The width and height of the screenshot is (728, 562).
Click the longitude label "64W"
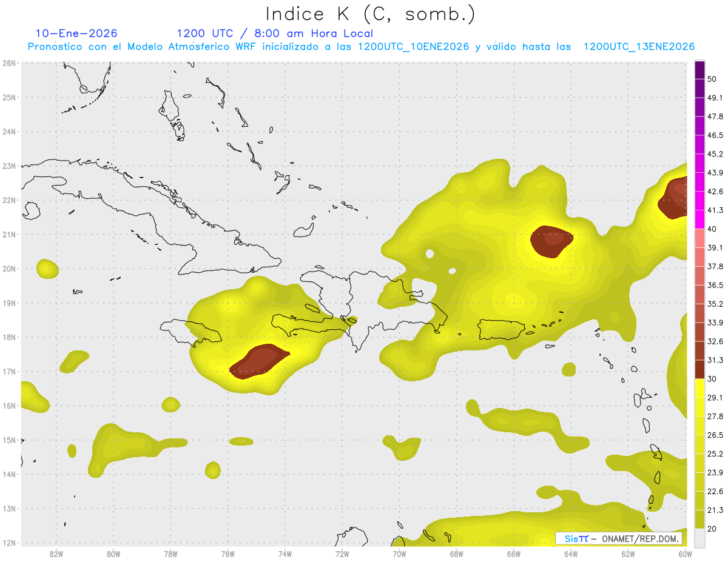(x=571, y=554)
